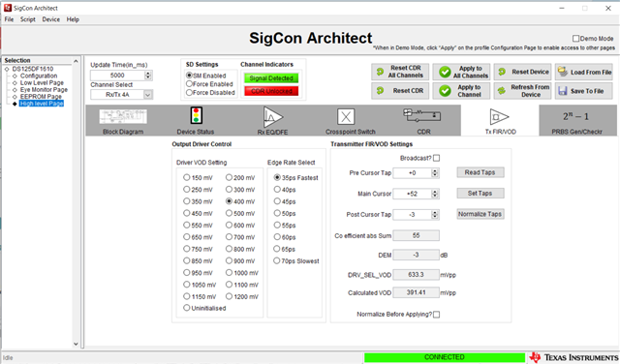This screenshot has width=620, height=364.
Task: Open the Help menu
Action: tap(73, 19)
